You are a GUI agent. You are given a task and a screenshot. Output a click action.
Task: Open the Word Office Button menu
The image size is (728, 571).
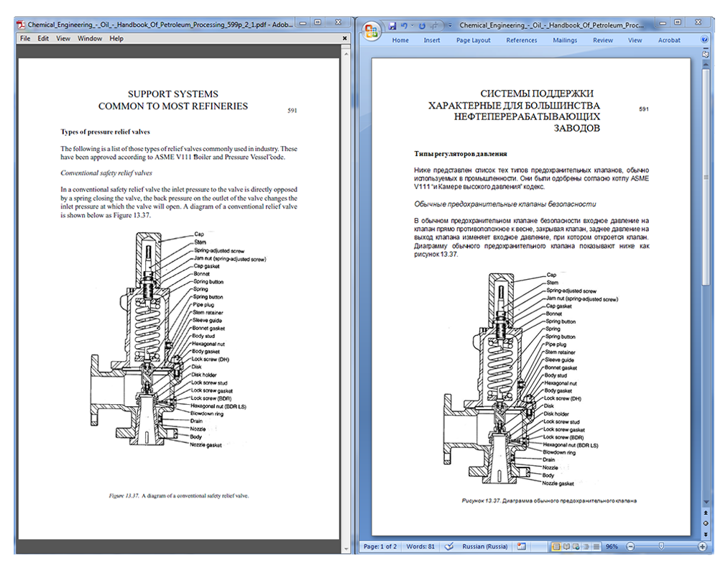pyautogui.click(x=372, y=32)
